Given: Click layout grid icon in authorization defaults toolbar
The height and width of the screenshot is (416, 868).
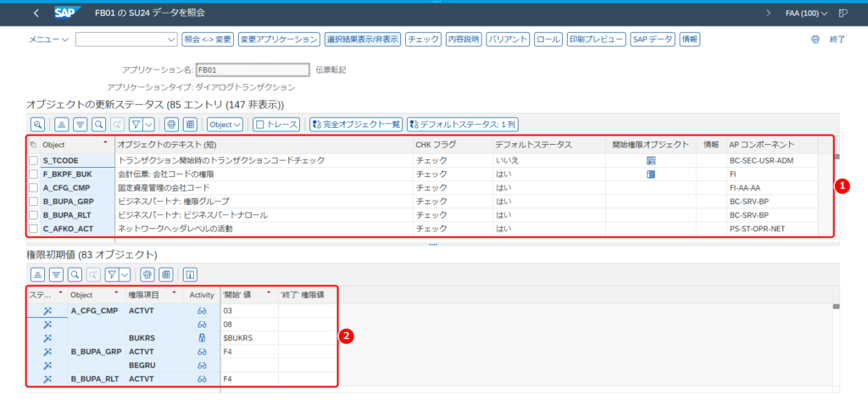Looking at the screenshot, I should click(x=166, y=274).
